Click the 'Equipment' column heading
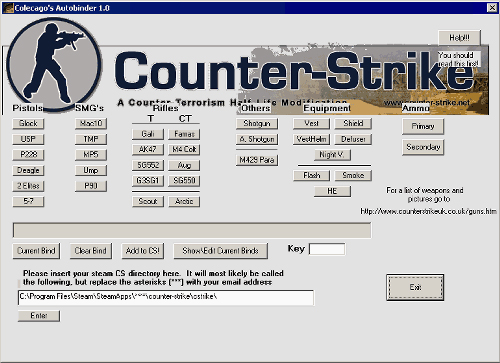Viewport: 500px width, 363px height. 327,108
